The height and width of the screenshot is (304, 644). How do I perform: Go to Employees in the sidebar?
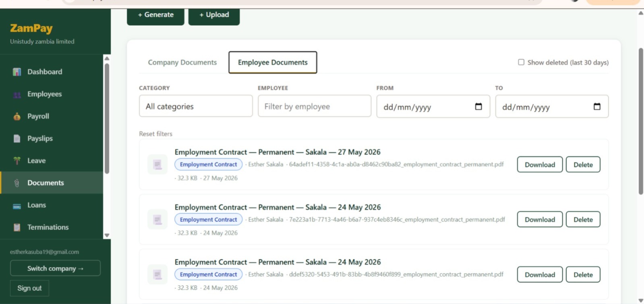pyautogui.click(x=52, y=94)
